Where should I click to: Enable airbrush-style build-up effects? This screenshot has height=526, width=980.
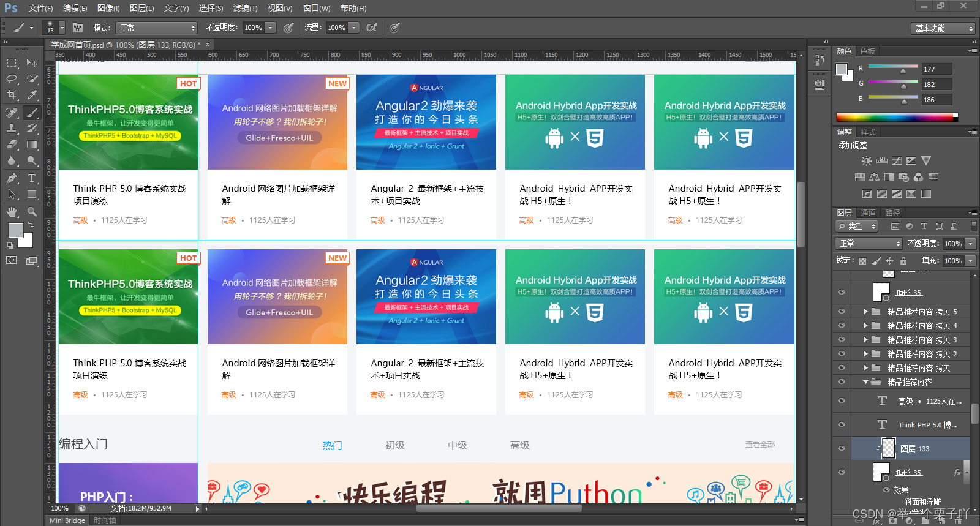pyautogui.click(x=372, y=28)
